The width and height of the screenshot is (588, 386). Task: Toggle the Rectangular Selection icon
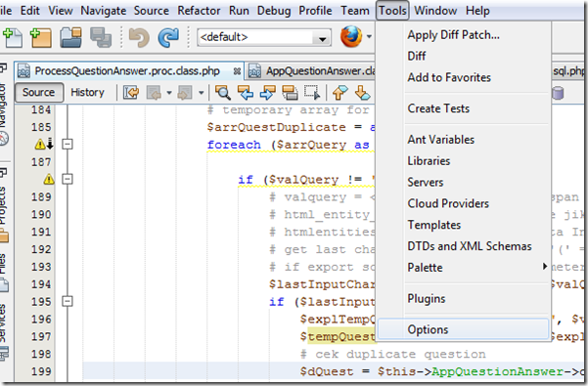(312, 92)
